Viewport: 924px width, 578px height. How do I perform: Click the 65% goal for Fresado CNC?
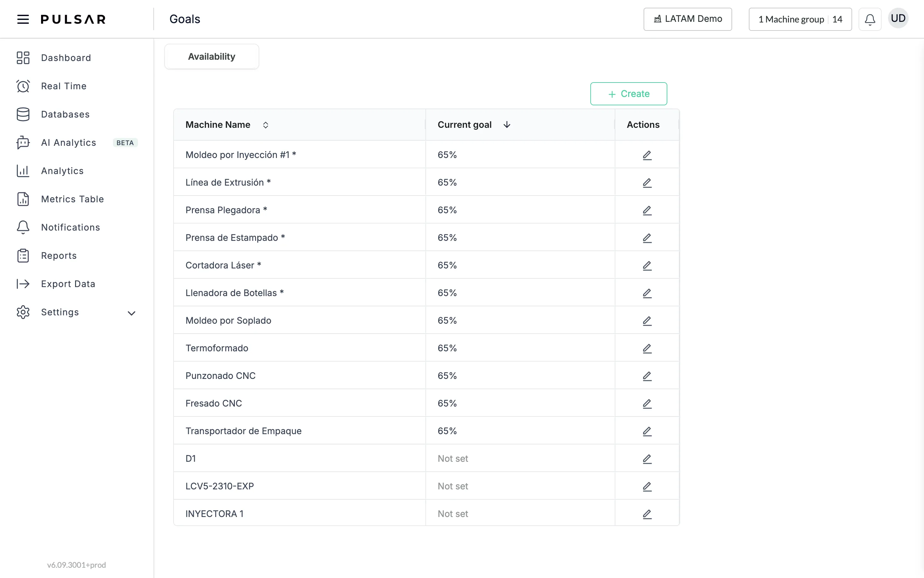point(447,403)
